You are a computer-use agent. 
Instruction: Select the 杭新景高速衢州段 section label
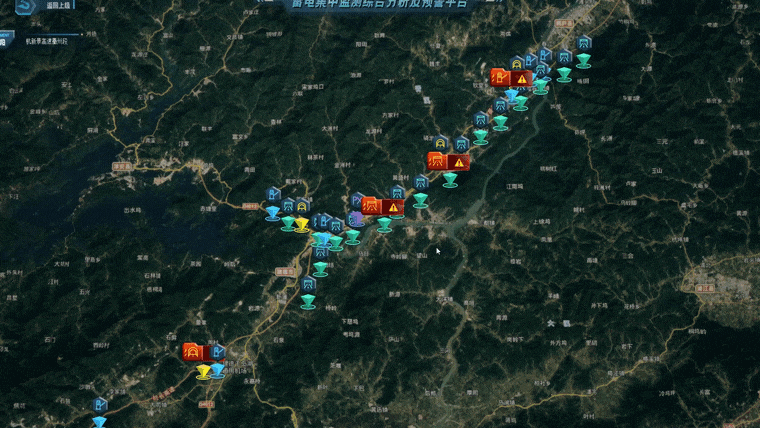(47, 42)
